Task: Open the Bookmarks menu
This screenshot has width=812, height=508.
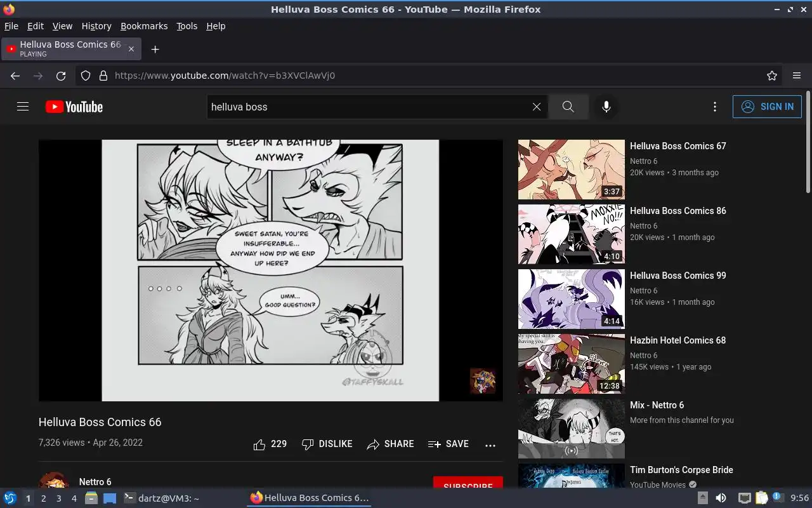Action: pos(144,26)
